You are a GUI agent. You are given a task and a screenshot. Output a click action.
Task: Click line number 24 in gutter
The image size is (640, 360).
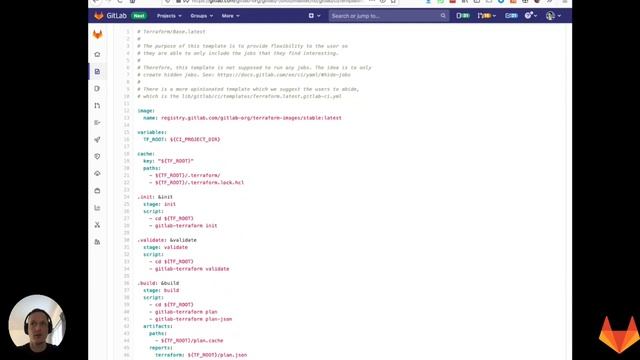127,197
